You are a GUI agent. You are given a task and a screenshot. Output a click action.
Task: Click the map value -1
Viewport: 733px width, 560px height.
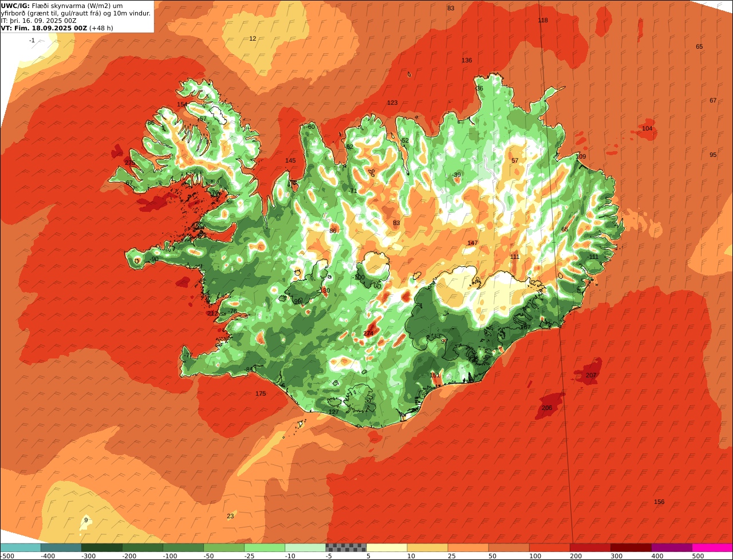(x=32, y=41)
